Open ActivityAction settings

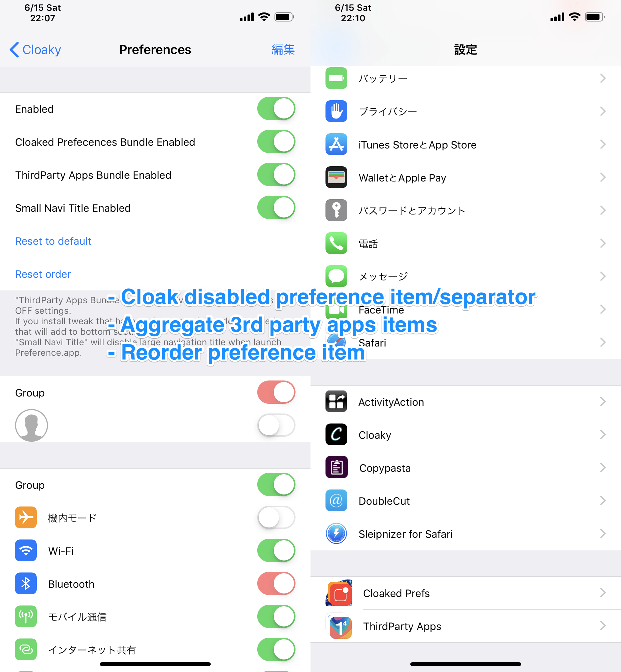pyautogui.click(x=465, y=401)
